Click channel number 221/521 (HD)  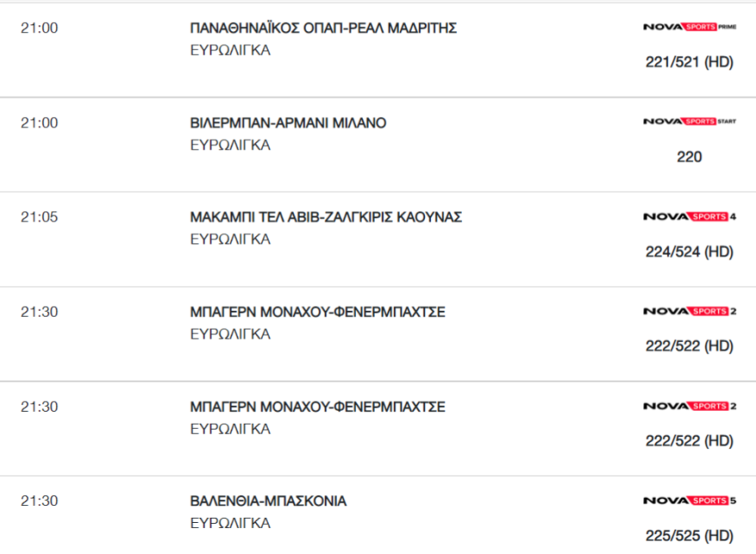[x=690, y=61]
